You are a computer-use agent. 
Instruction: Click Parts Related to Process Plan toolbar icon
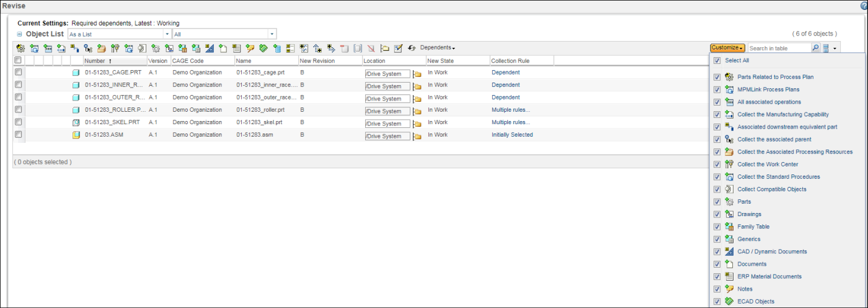pos(20,48)
